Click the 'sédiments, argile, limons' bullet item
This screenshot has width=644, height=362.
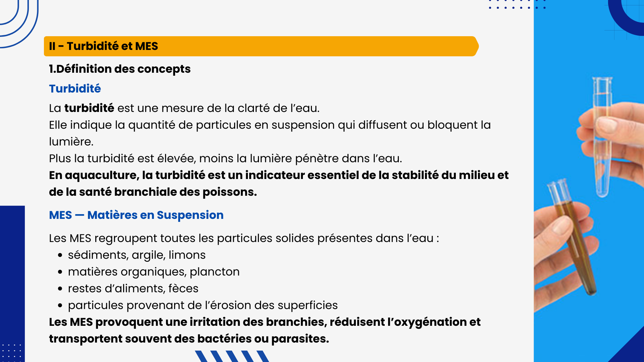pos(137,255)
